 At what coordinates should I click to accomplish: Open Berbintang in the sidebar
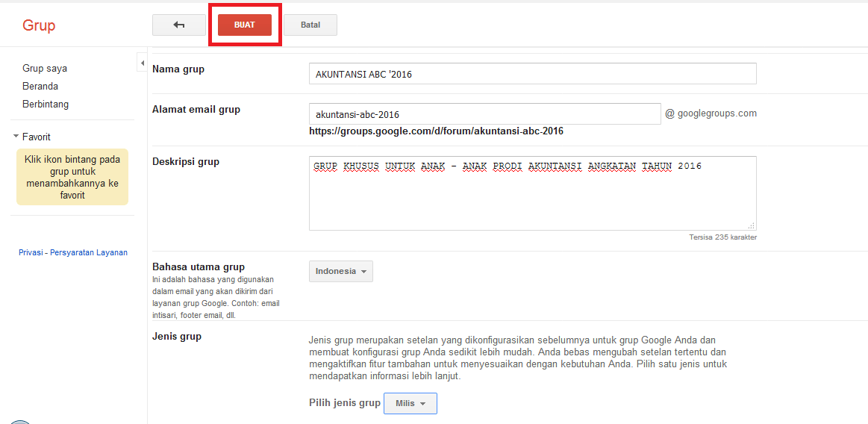coord(46,104)
